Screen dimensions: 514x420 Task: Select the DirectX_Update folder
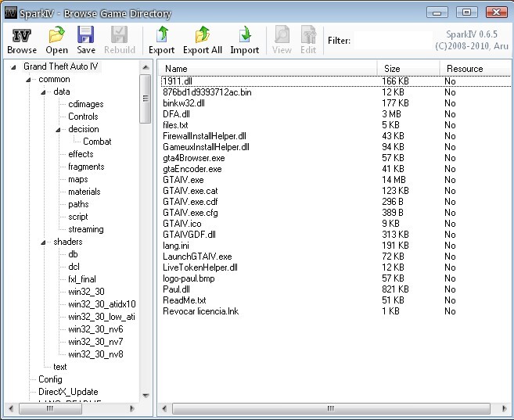coord(68,392)
